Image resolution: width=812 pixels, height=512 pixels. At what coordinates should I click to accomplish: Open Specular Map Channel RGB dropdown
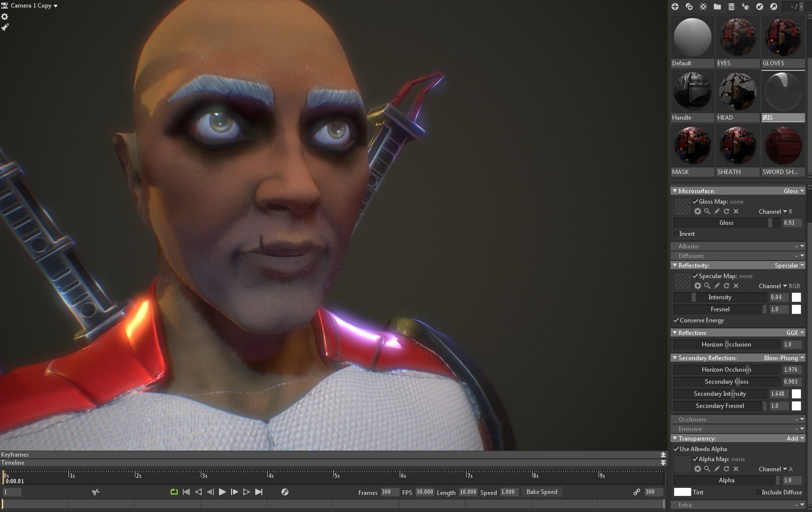[x=779, y=286]
